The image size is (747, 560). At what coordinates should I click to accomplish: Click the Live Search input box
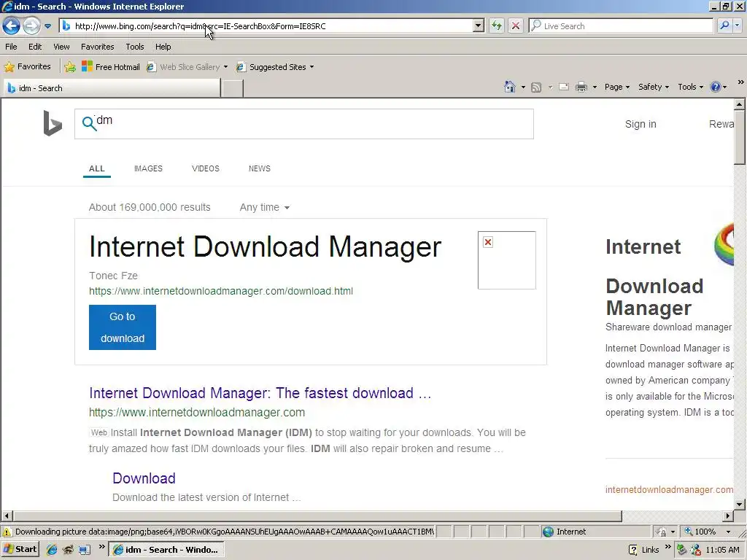point(622,26)
